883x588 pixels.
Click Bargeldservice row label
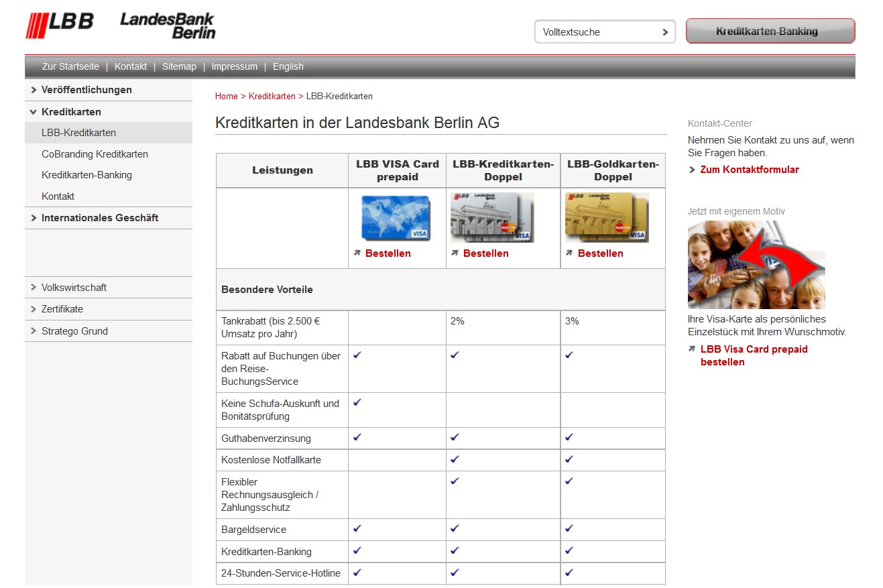[x=253, y=530]
